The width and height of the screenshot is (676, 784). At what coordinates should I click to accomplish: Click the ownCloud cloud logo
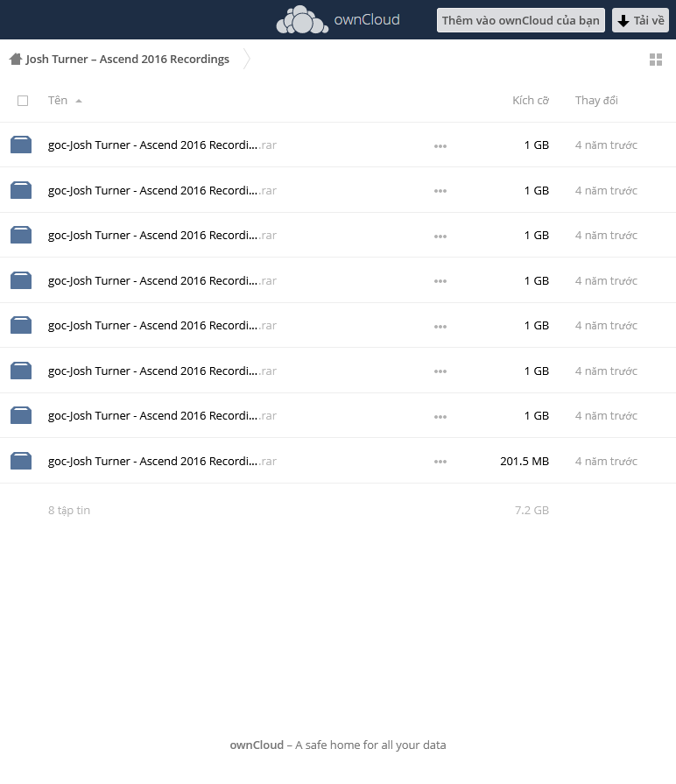[302, 20]
